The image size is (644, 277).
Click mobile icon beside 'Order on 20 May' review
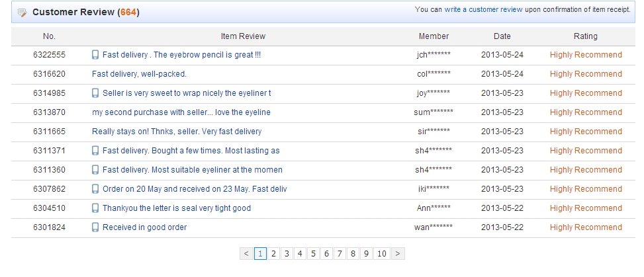point(95,189)
